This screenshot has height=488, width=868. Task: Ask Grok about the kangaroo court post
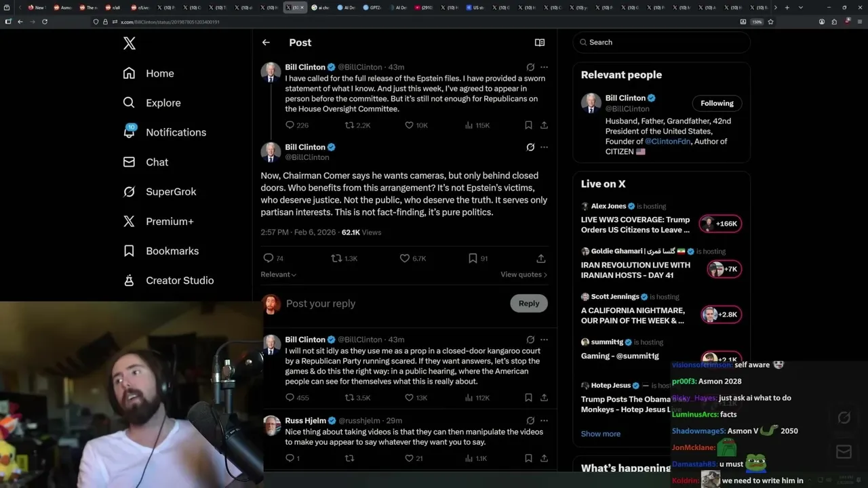coord(530,340)
